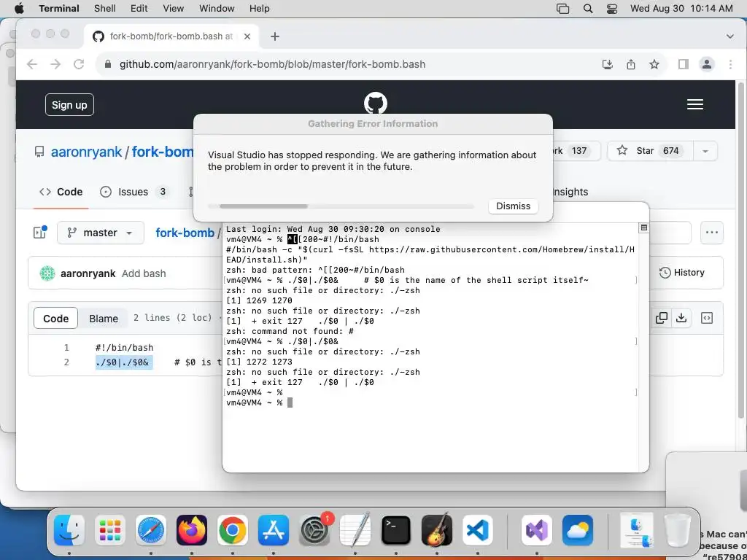Click fork-bomb breadcrumb link
The height and width of the screenshot is (560, 747).
pyautogui.click(x=185, y=233)
